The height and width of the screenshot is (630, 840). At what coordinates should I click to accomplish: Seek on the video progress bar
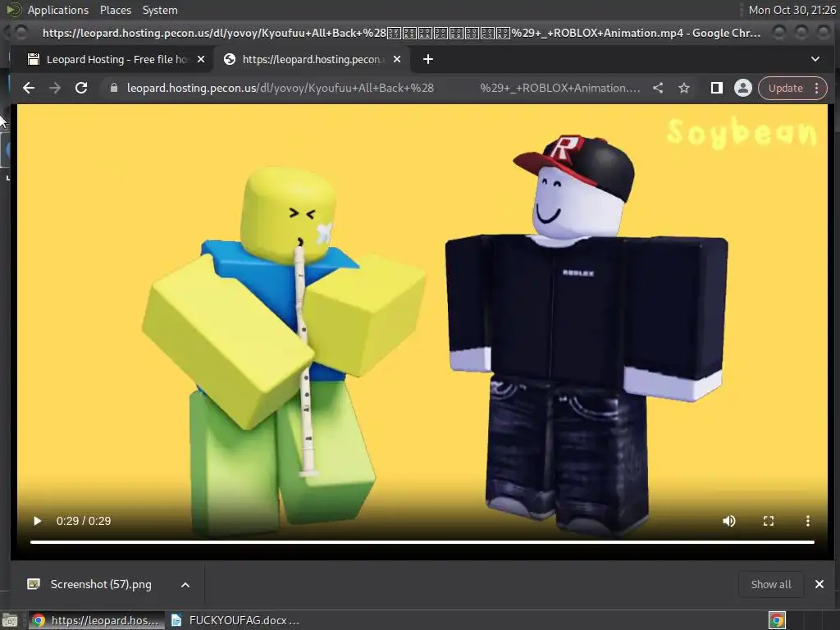[x=422, y=542]
